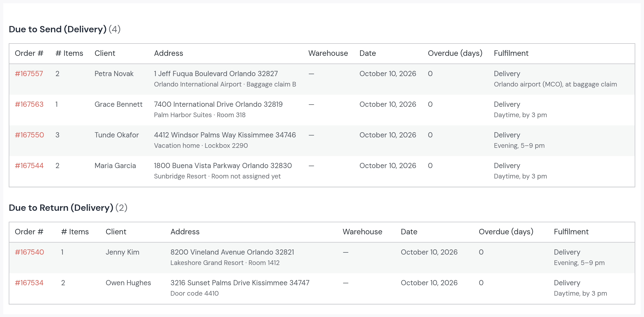Viewport: 644px width, 317px height.
Task: Click address 1800 Buena Vista Parkway Orlando
Action: pyautogui.click(x=211, y=166)
